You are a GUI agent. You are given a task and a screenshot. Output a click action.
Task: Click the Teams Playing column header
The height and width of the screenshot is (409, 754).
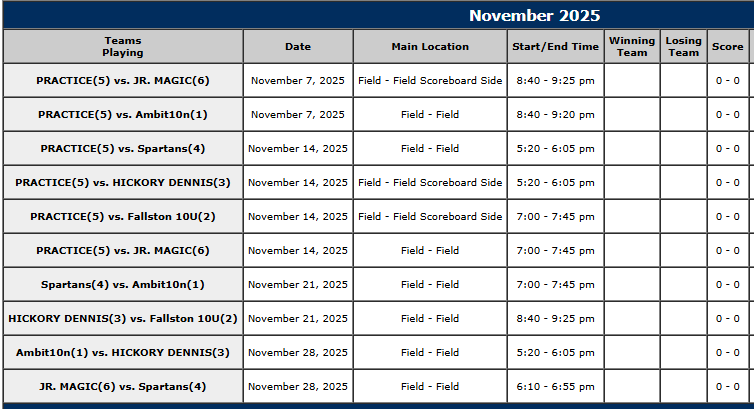(123, 46)
